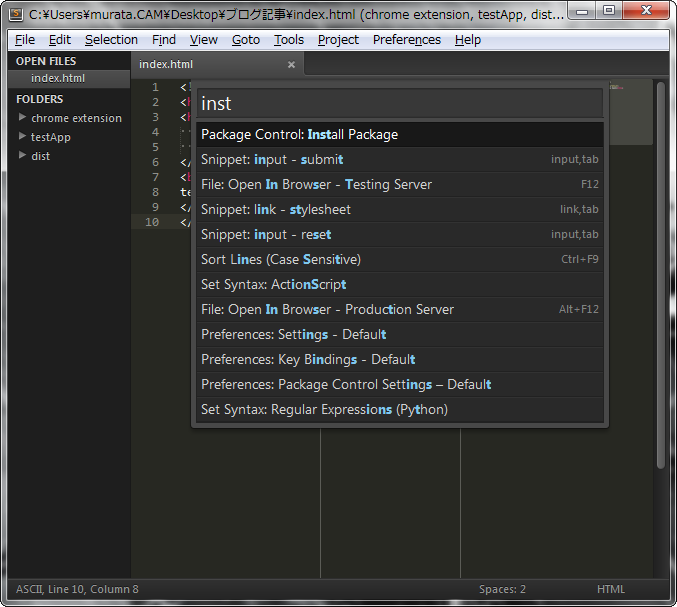Close the Sublime Text window
677x607 pixels.
[646, 11]
